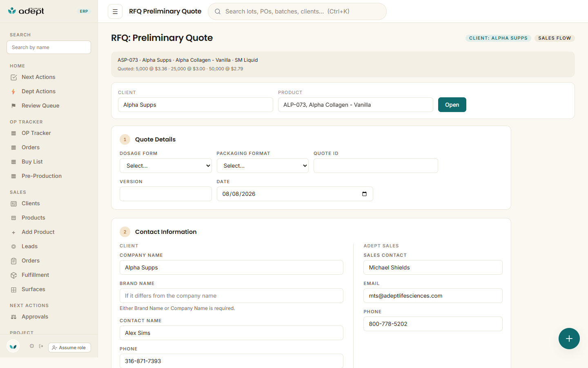The height and width of the screenshot is (368, 588).
Task: Open Orders under the Sales section
Action: [31, 260]
